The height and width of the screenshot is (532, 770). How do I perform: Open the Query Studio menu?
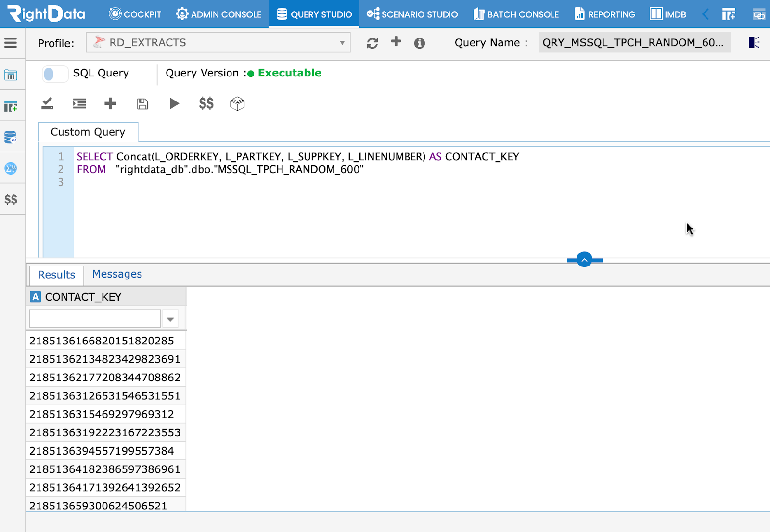[314, 14]
